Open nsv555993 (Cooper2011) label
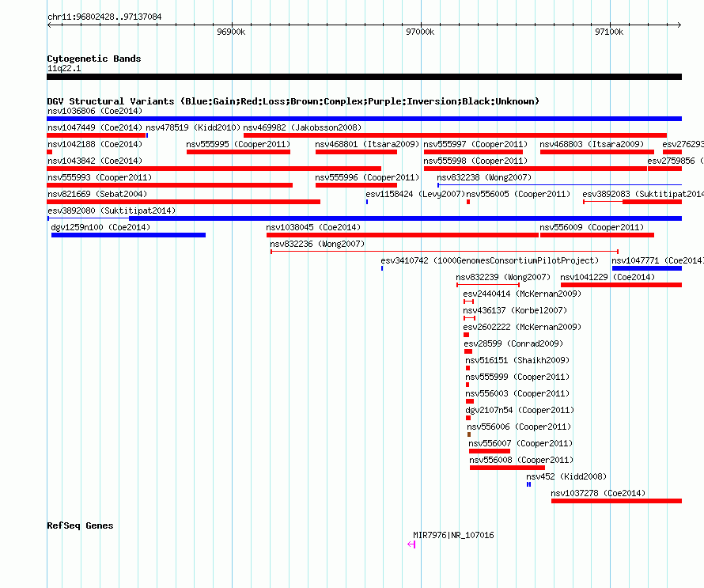 click(100, 177)
